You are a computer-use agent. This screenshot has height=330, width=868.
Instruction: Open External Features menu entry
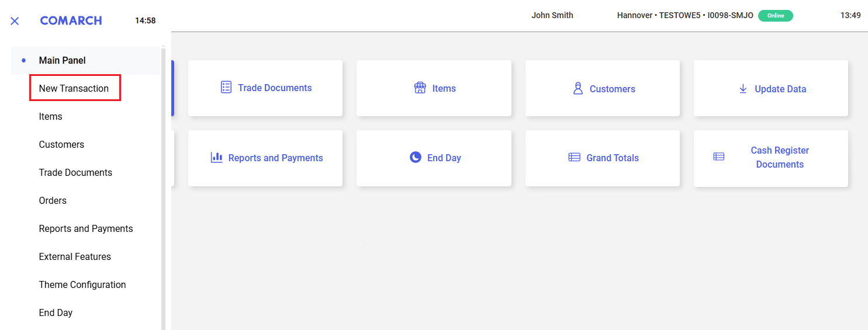[x=75, y=256]
